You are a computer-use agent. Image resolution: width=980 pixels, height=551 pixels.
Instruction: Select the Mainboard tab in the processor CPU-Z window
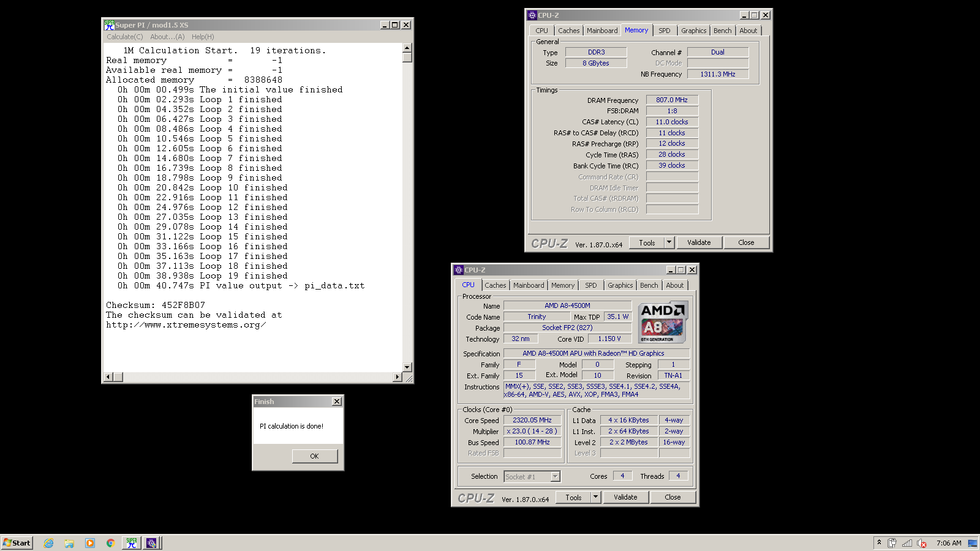coord(529,285)
